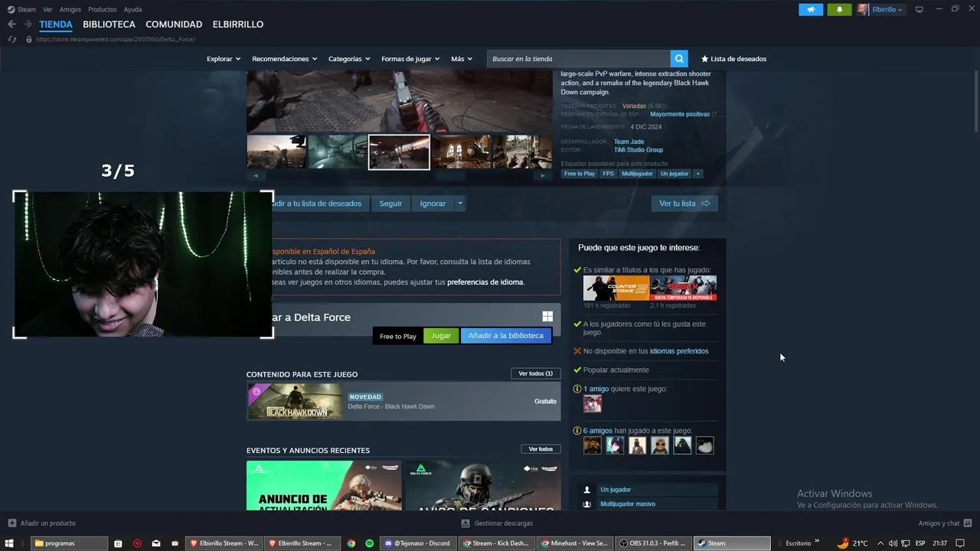Open the Windows notification center icon
Image resolution: width=980 pixels, height=551 pixels.
tap(960, 543)
